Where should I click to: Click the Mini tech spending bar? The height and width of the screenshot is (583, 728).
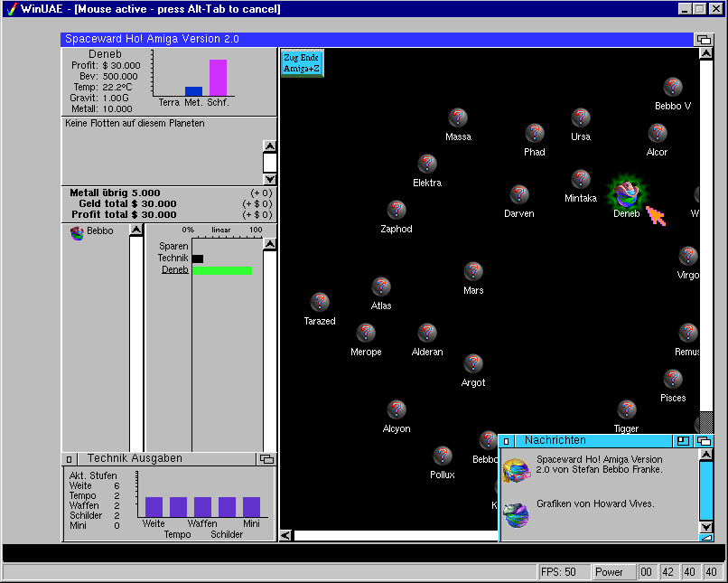tap(251, 507)
